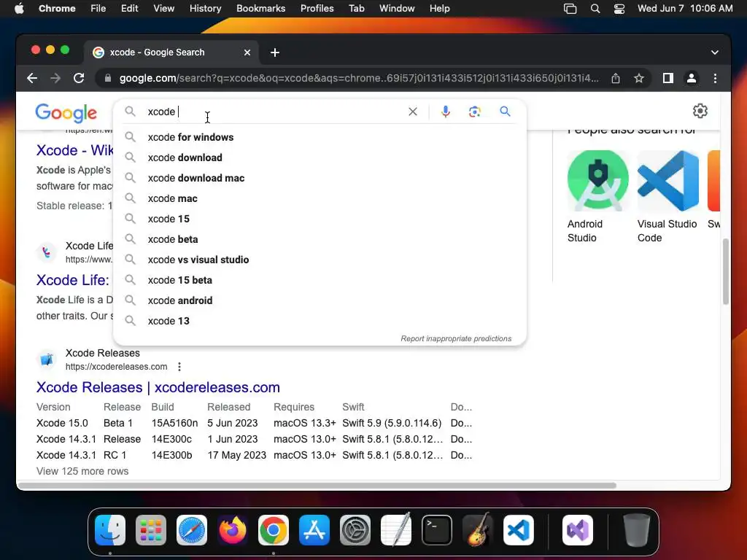Click the browser back arrow
The image size is (747, 560).
(x=32, y=78)
